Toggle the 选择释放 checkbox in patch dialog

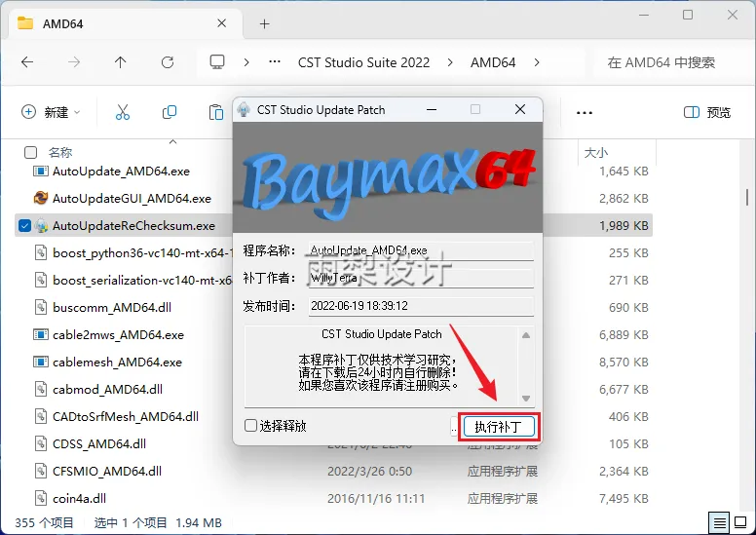coord(250,426)
